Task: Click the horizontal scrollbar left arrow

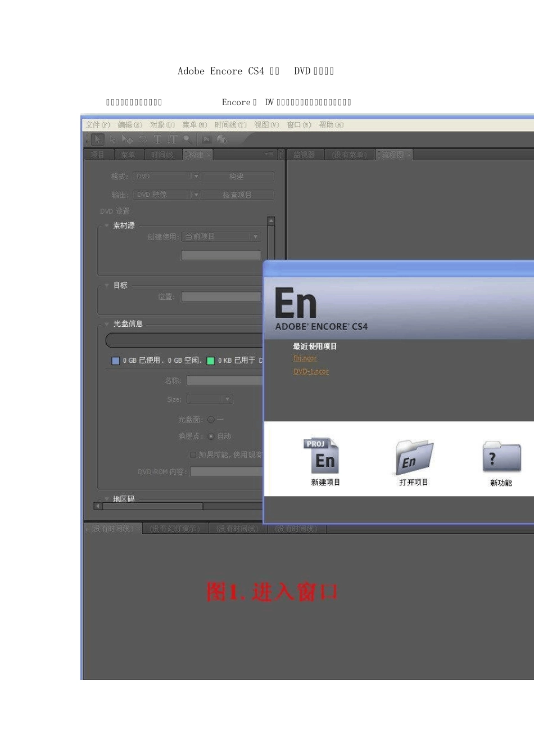Action: 98,506
